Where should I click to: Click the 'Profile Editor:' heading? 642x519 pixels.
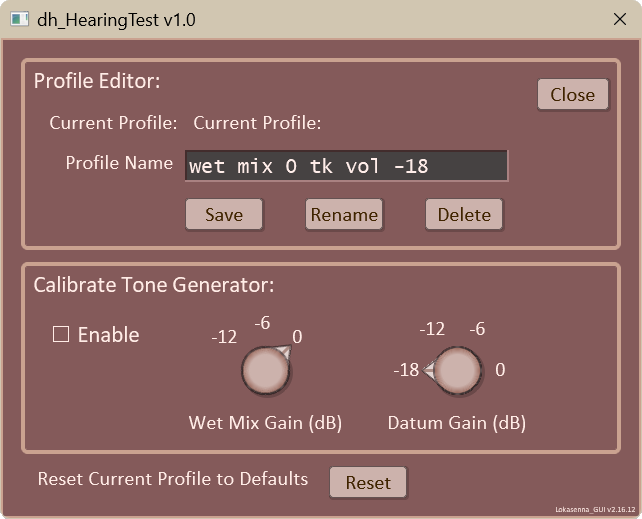point(97,81)
